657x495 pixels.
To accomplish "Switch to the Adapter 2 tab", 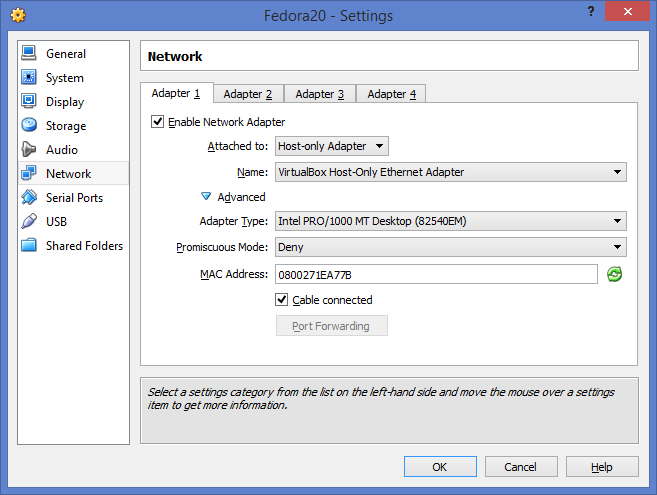I will (248, 94).
